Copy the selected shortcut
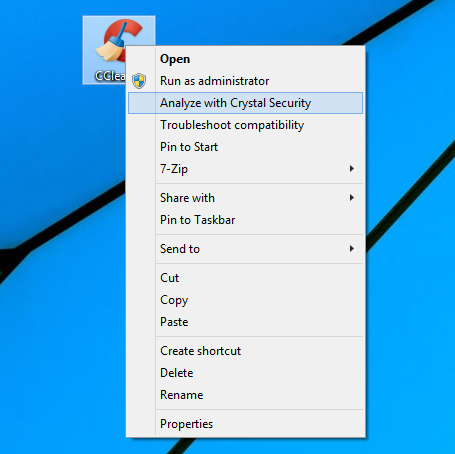 point(245,300)
